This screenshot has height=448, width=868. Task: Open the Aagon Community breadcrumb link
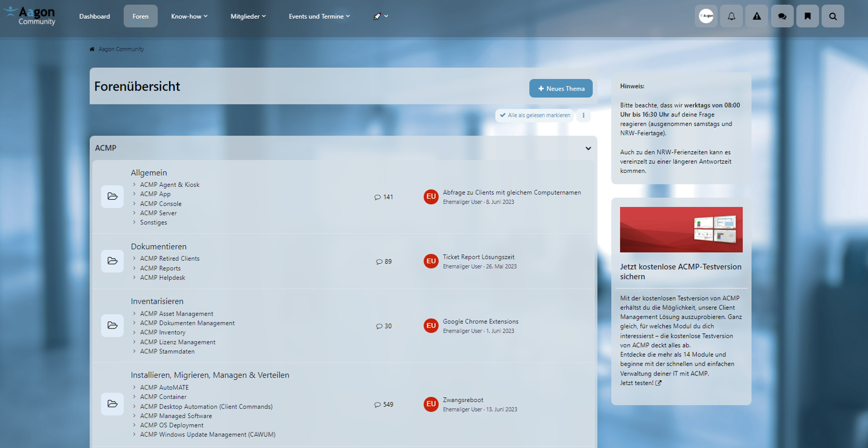(x=121, y=49)
